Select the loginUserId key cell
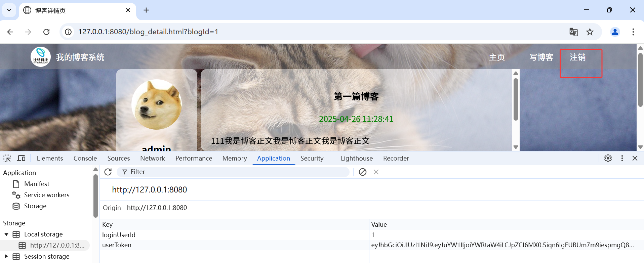Viewport: 644px width, 263px height. pos(234,235)
